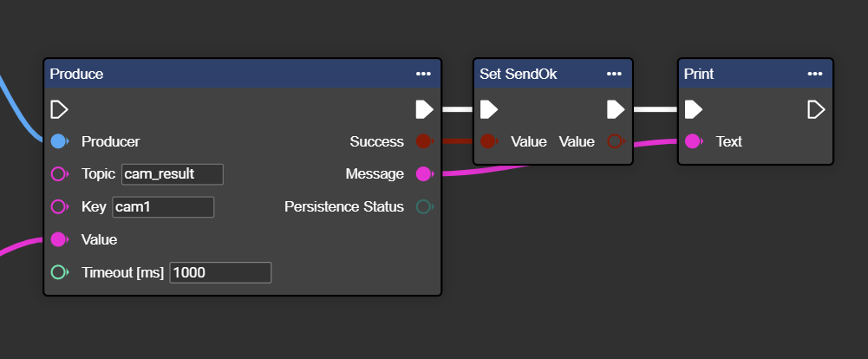Click the Set SendOk execution input pin
Image resolution: width=868 pixels, height=359 pixels.
click(489, 109)
